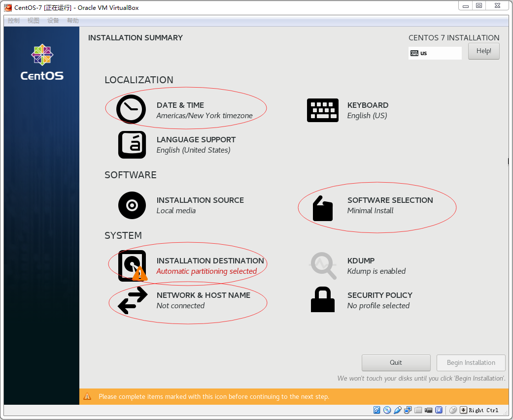Click the hard disk activity status icon
Viewport: 513px width, 420px height.
tap(377, 410)
